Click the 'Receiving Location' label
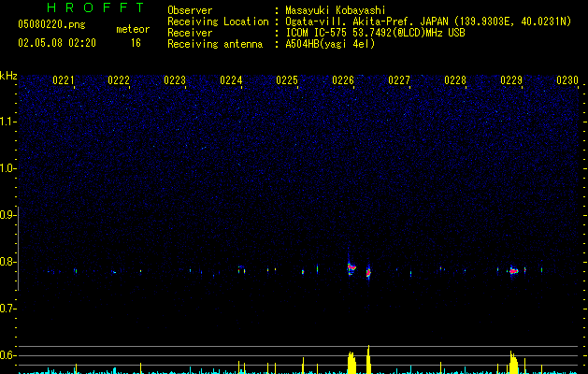 point(218,22)
